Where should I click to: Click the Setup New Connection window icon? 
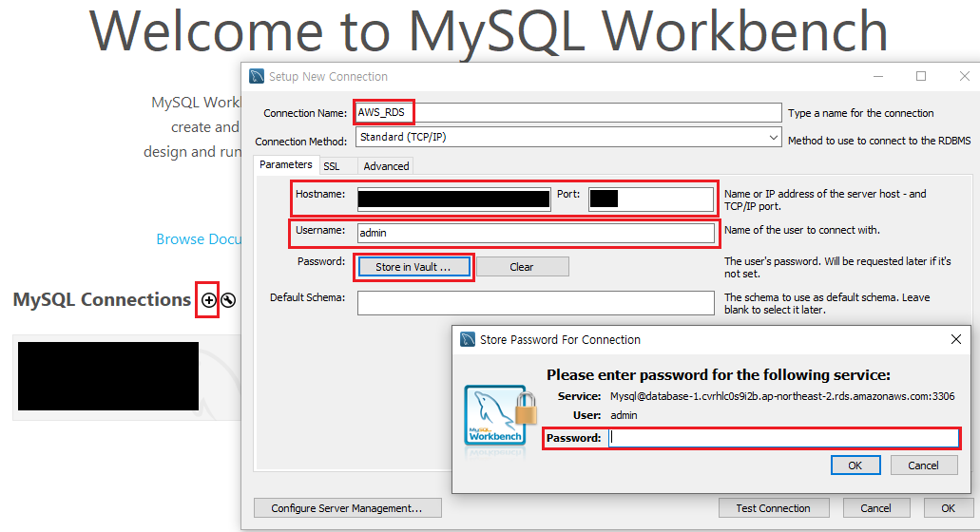[x=257, y=76]
